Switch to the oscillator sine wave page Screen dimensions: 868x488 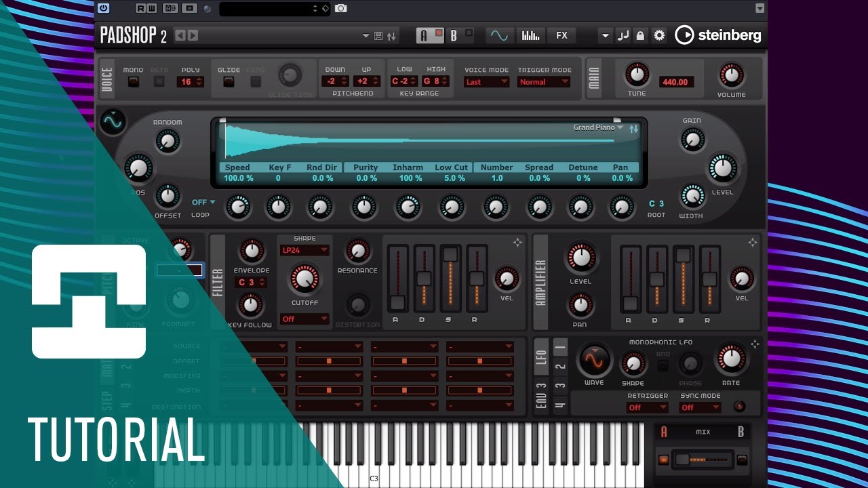(498, 35)
